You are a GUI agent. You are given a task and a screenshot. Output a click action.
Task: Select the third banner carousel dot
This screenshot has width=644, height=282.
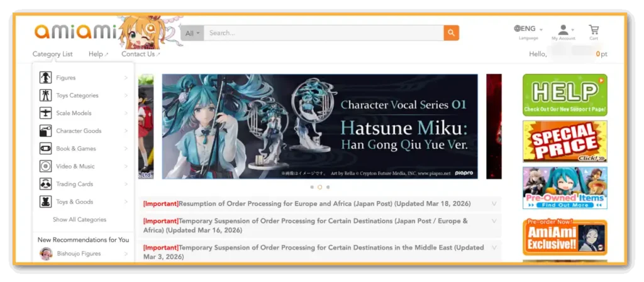328,187
